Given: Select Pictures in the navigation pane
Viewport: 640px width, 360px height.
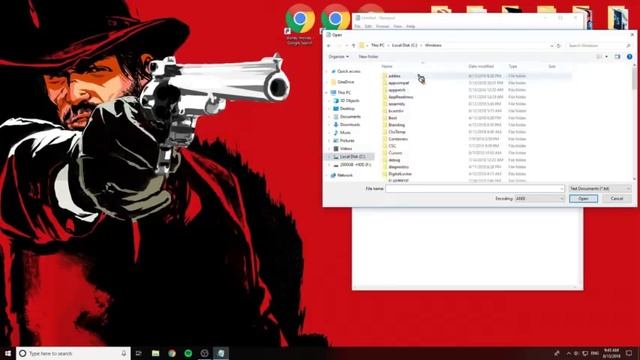Looking at the screenshot, I should tap(347, 140).
